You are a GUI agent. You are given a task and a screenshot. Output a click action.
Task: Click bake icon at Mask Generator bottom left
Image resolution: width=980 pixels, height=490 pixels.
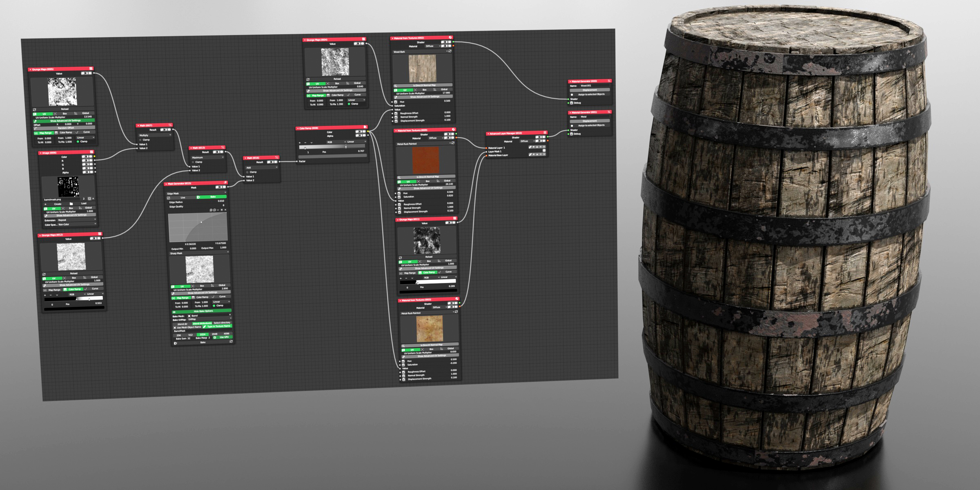click(x=175, y=343)
